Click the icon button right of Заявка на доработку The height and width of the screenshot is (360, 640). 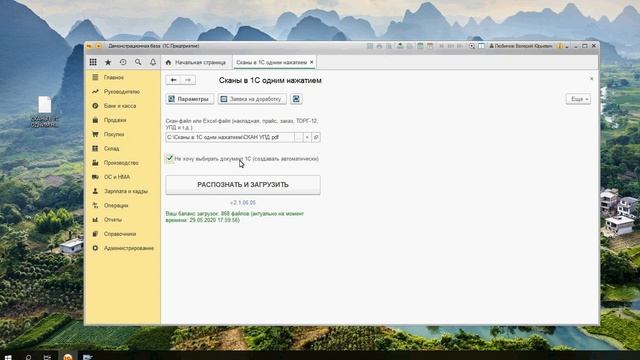[x=296, y=99]
